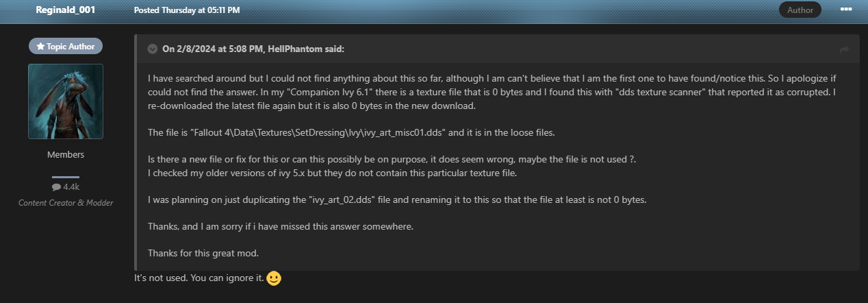
Task: Click the smiley emoji in the reply
Action: [274, 279]
